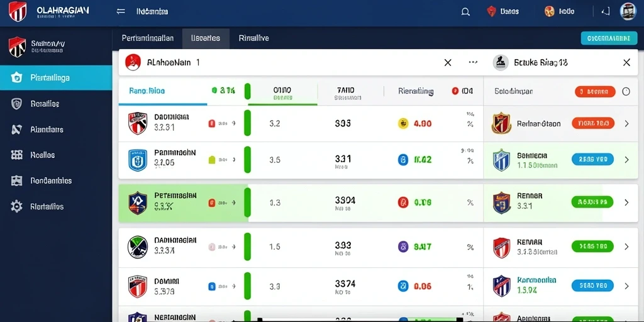Image resolution: width=644 pixels, height=322 pixels.
Task: Click the red shield icon in top bar
Action: point(491,11)
